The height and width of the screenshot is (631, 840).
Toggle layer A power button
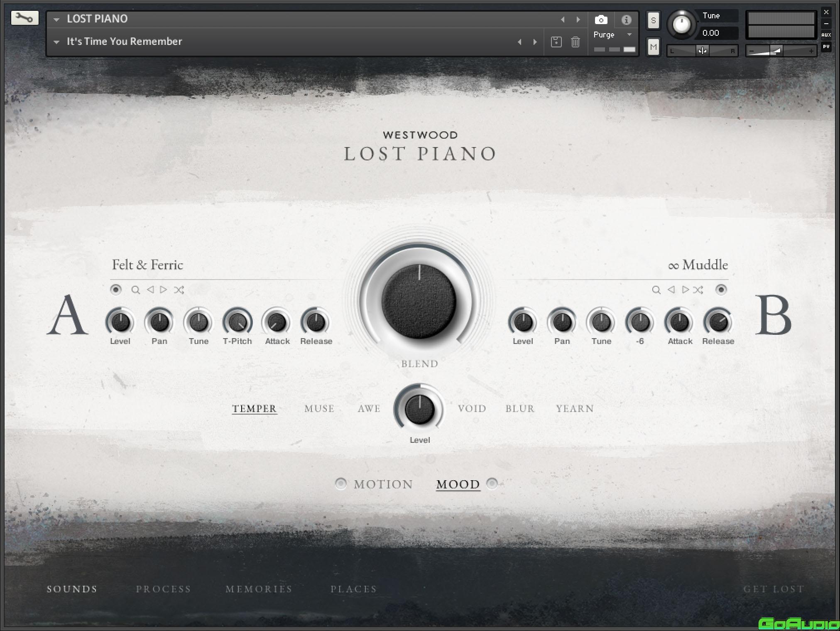tap(116, 289)
